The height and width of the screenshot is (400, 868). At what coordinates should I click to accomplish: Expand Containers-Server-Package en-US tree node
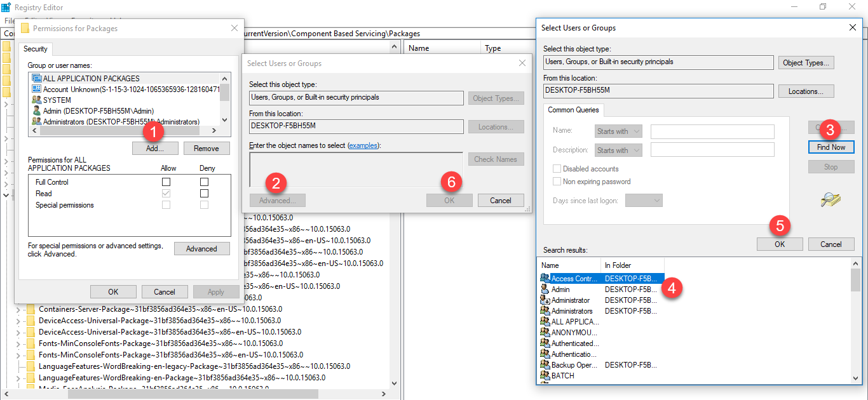coord(18,309)
